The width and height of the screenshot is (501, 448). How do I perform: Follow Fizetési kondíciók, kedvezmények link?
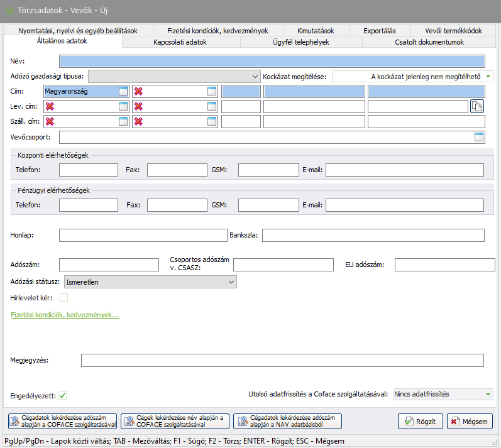[x=65, y=315]
